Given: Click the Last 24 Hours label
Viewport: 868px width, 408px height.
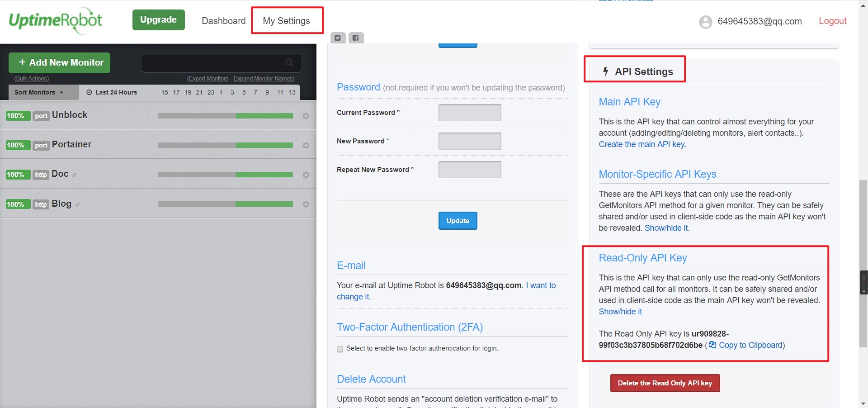Looking at the screenshot, I should tap(116, 92).
